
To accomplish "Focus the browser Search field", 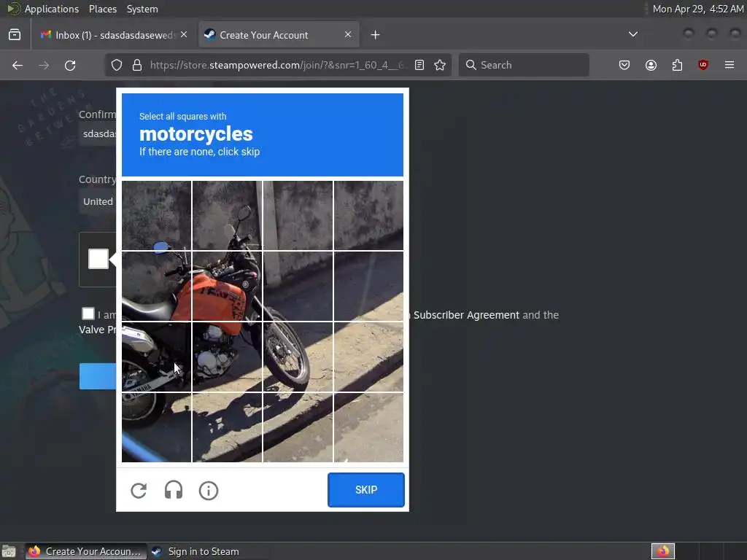I will coord(524,65).
